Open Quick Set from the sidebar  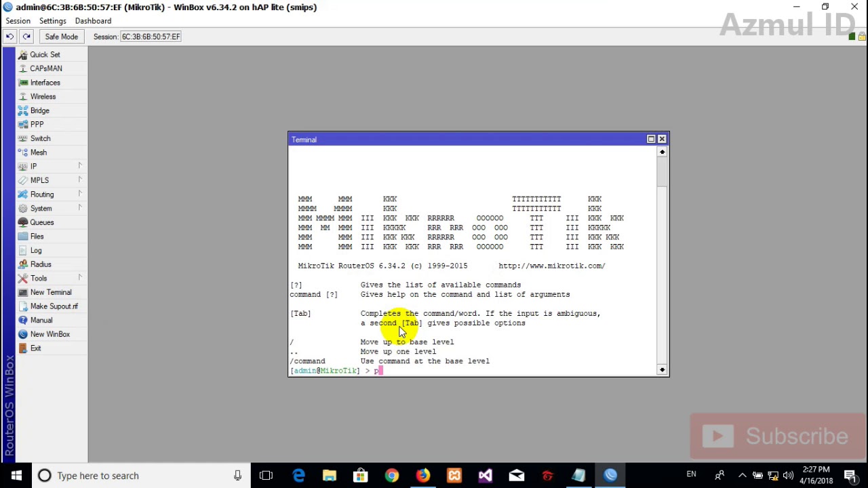45,54
